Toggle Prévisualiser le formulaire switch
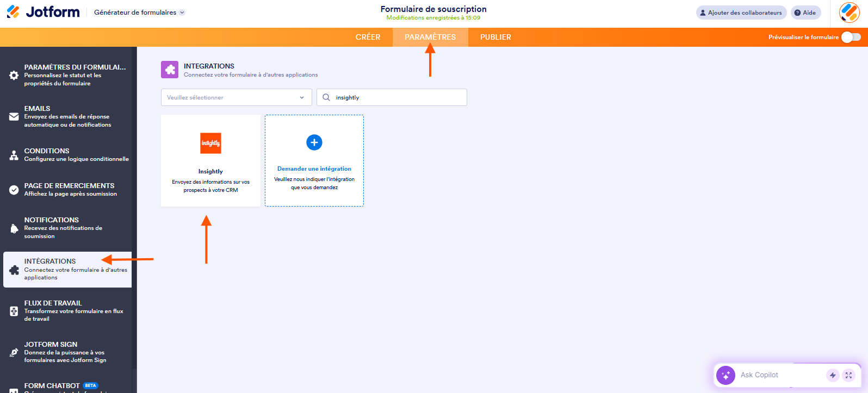This screenshot has width=868, height=393. click(x=851, y=37)
